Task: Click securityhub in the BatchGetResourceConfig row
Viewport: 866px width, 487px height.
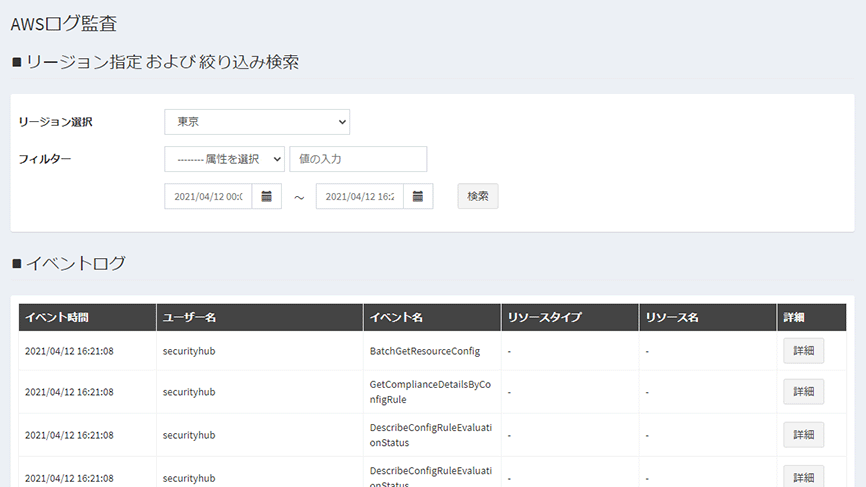Action: pos(189,351)
